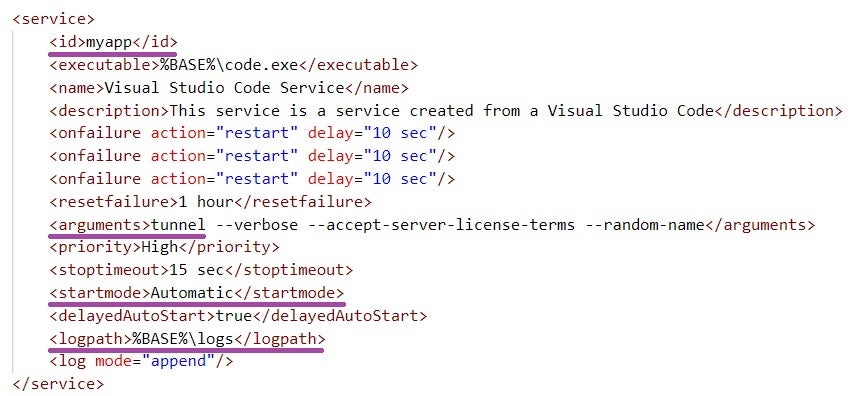Click the word tunnel in arguments
Image resolution: width=852 pixels, height=396 pixels.
point(178,225)
